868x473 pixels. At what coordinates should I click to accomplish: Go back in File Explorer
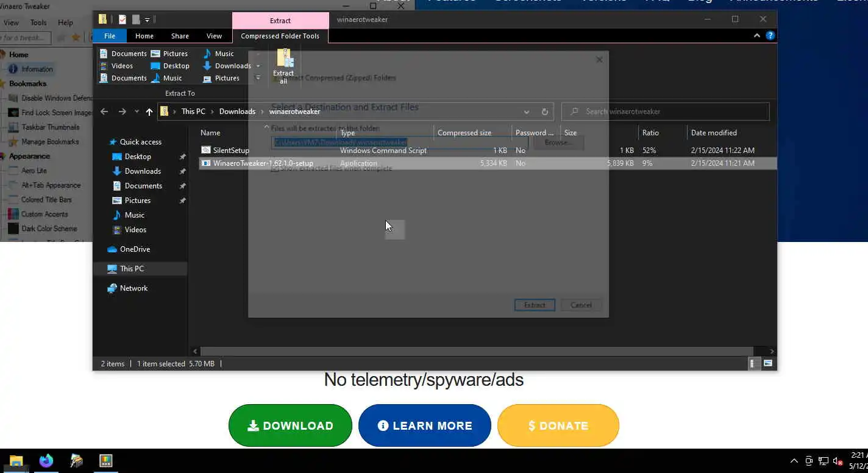[104, 112]
